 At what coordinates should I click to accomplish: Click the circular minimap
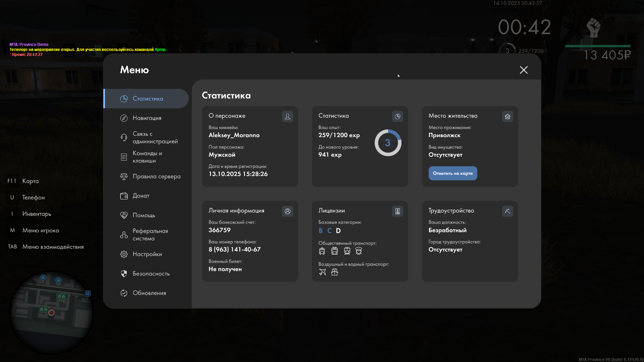[51, 312]
